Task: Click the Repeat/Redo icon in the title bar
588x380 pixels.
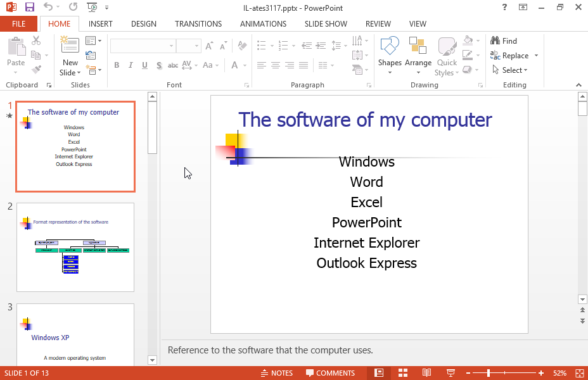Action: (73, 7)
